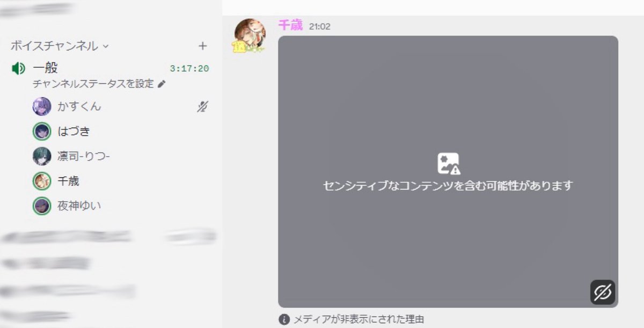
Task: Open かすくん's avatar in voice list
Action: click(x=42, y=107)
